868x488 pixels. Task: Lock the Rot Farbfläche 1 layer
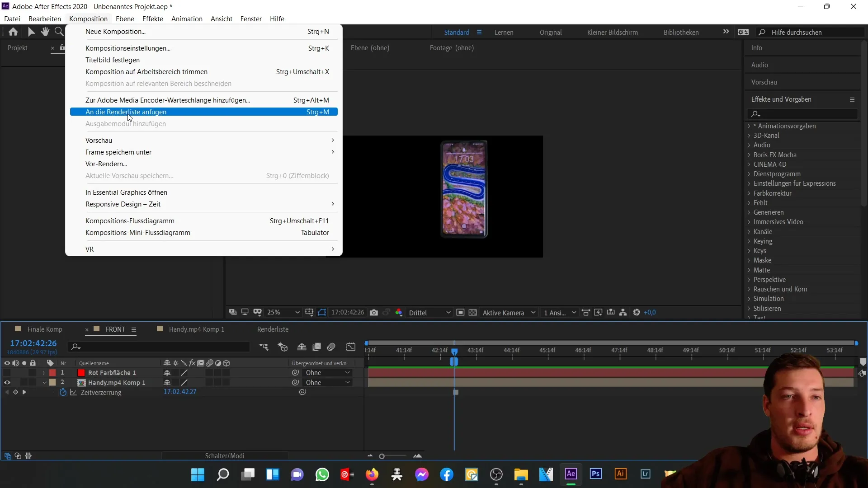pyautogui.click(x=33, y=373)
